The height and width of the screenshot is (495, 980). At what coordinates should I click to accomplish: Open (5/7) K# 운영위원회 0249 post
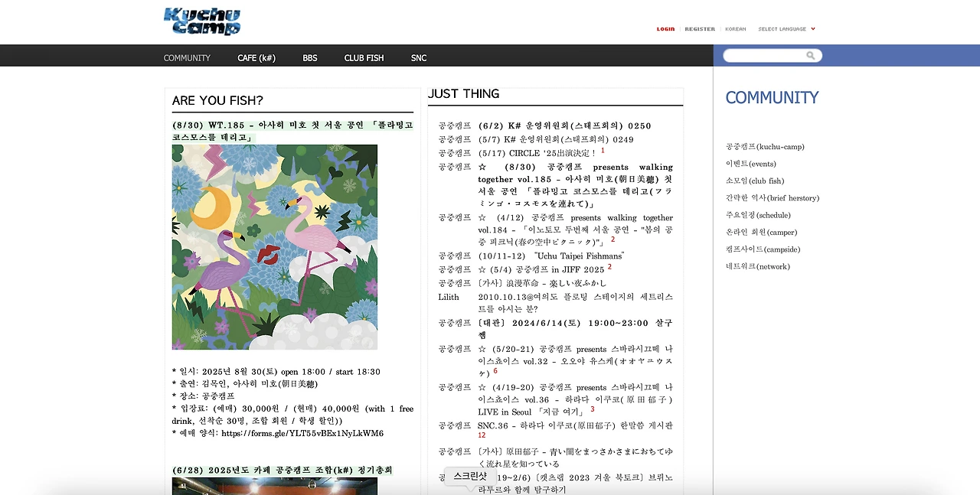[x=555, y=139]
